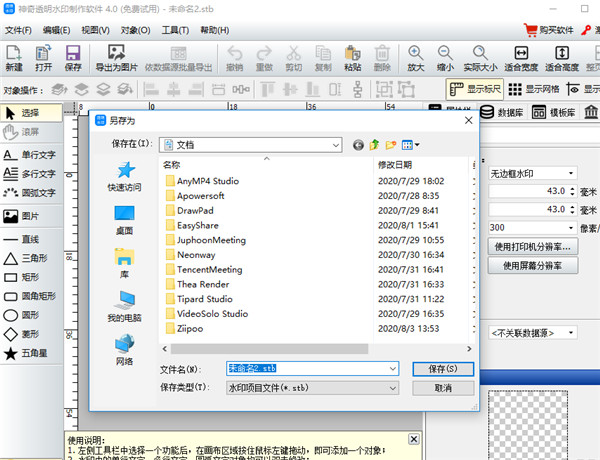Select the Rounded Rectangle (圆角矩形) tool

(31, 296)
